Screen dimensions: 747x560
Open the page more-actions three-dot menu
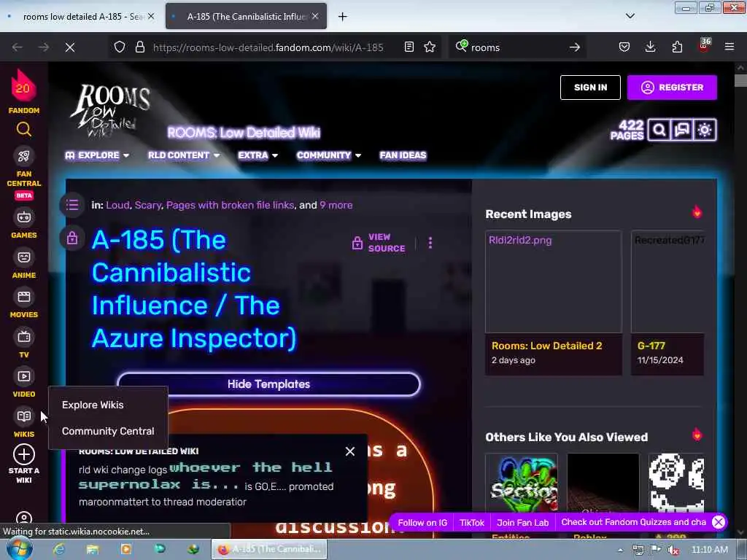point(430,243)
